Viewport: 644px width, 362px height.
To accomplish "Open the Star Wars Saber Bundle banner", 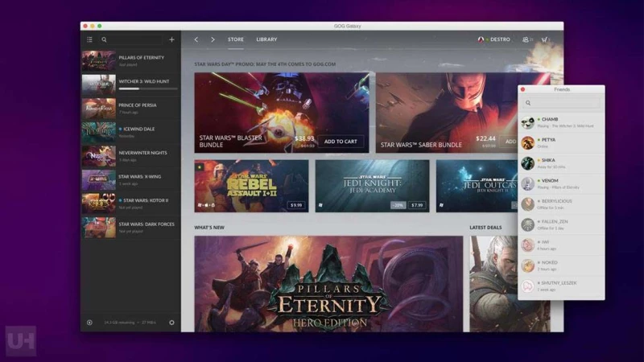I will pos(447,113).
